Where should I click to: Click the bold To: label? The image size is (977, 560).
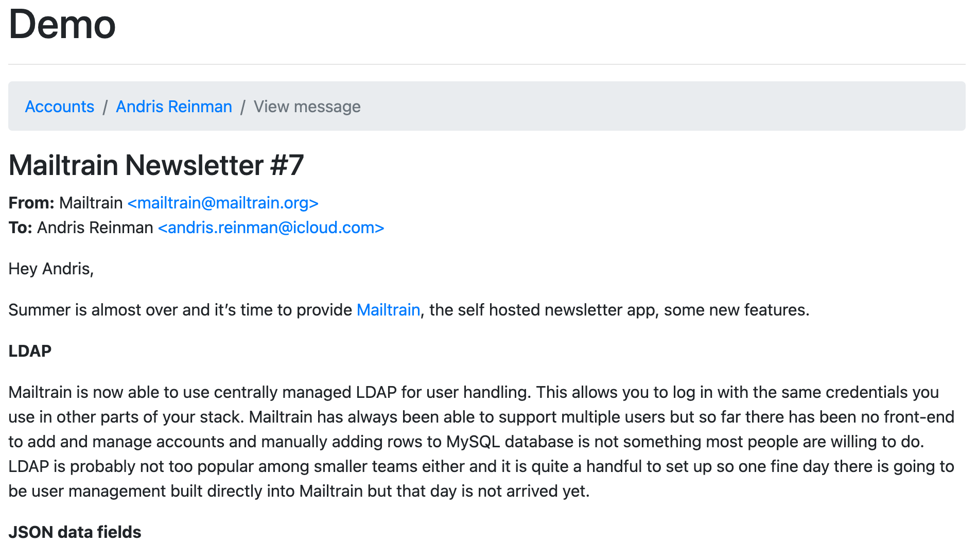[21, 227]
